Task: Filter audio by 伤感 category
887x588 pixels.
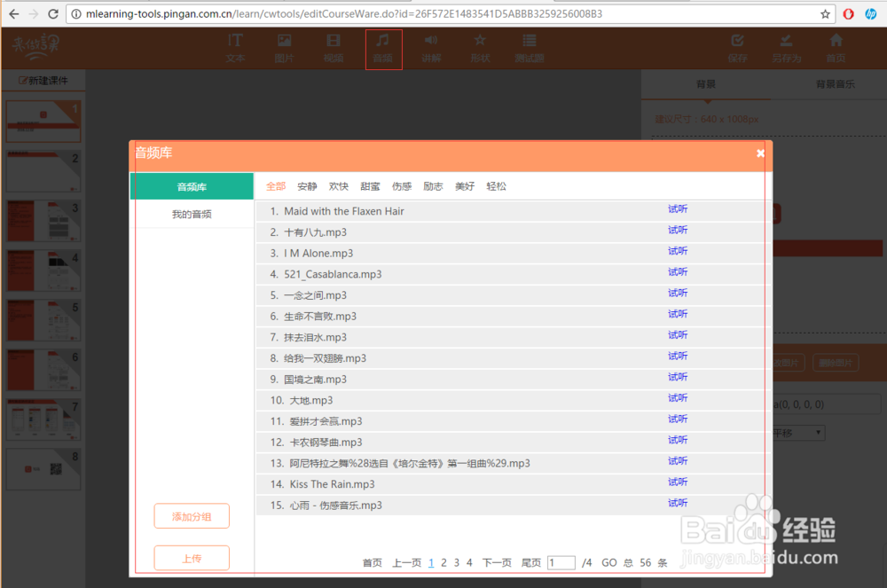Action: (x=402, y=186)
